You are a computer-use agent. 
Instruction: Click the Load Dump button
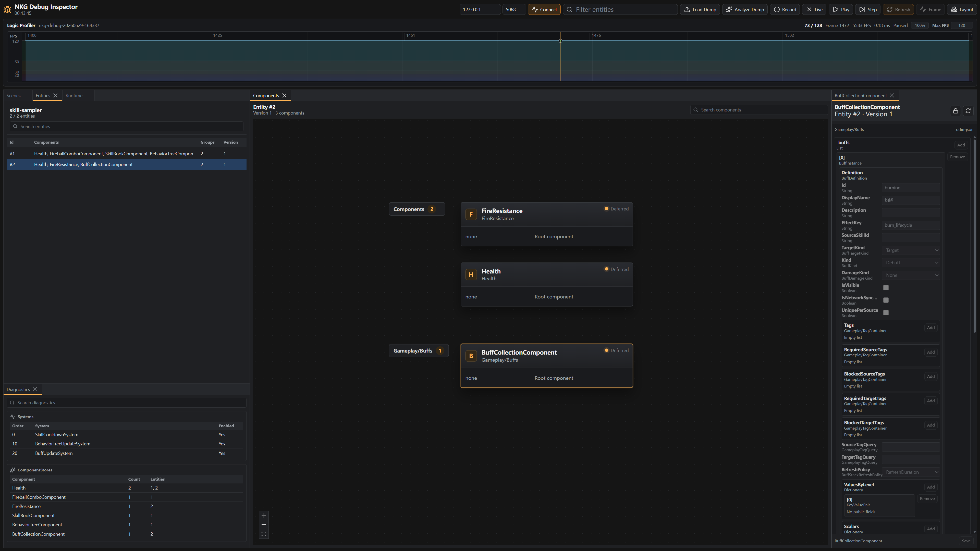click(700, 9)
